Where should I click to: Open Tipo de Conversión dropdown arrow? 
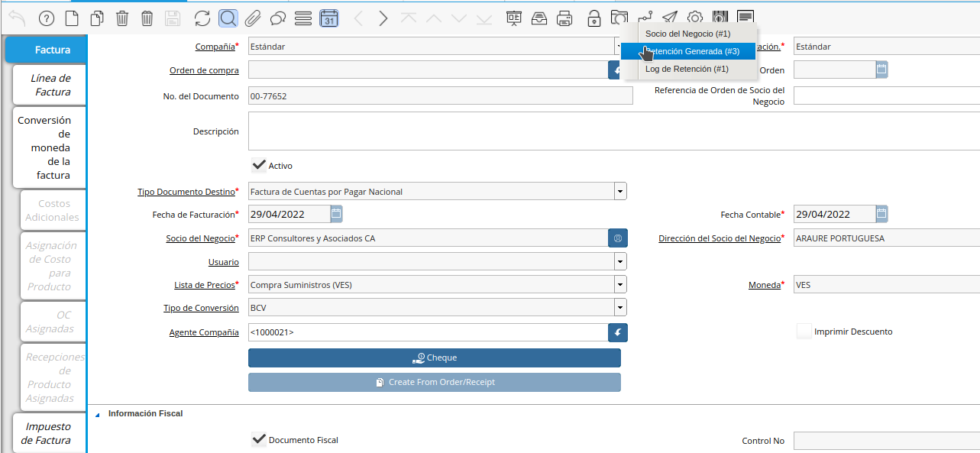[x=620, y=308]
